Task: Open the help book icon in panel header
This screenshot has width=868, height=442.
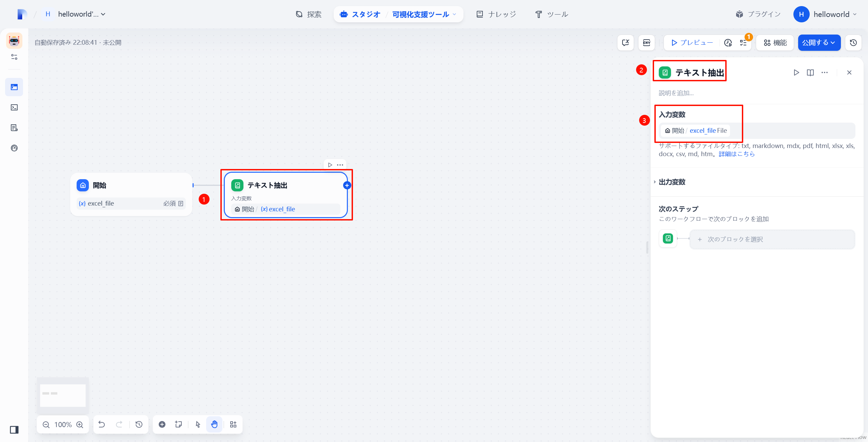Action: click(x=810, y=72)
